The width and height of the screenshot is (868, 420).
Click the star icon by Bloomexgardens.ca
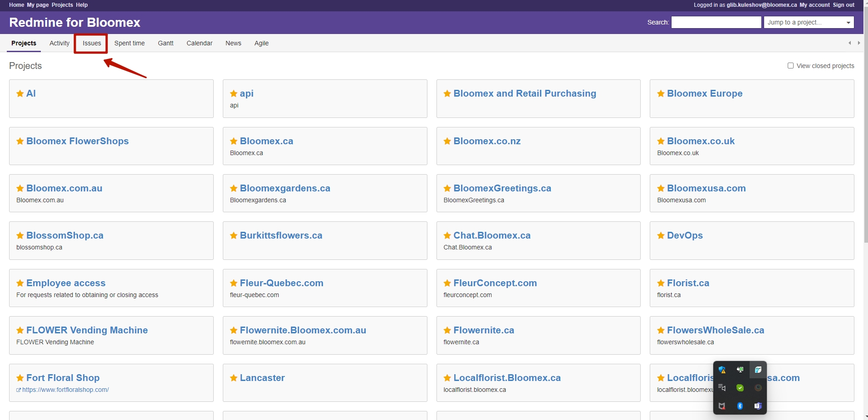pos(234,188)
